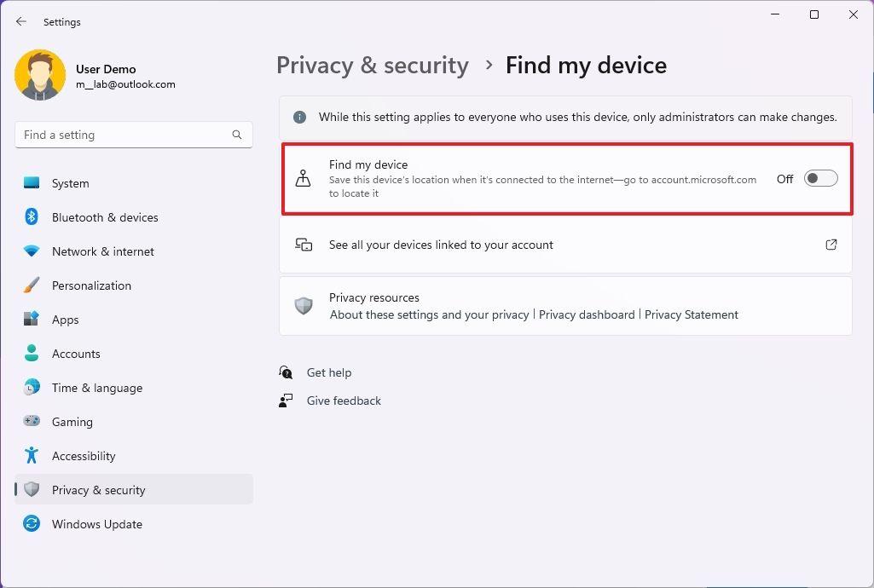874x588 pixels.
Task: Click the search magnifier in Find a setting
Action: [236, 135]
